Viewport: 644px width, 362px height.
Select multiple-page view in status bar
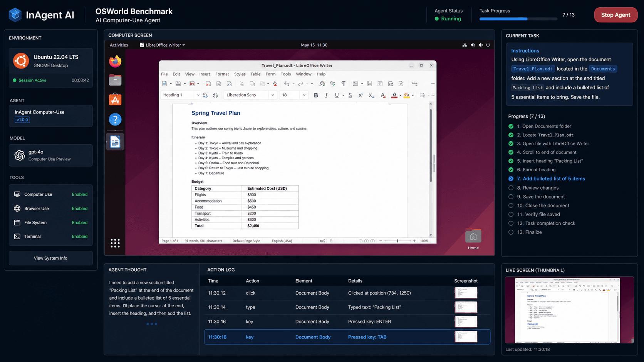[366, 241]
